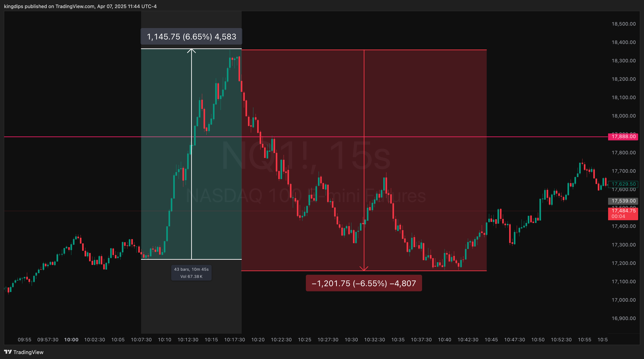The height and width of the screenshot is (359, 644).
Task: Click the 18,300.00 price axis label
Action: coord(624,61)
